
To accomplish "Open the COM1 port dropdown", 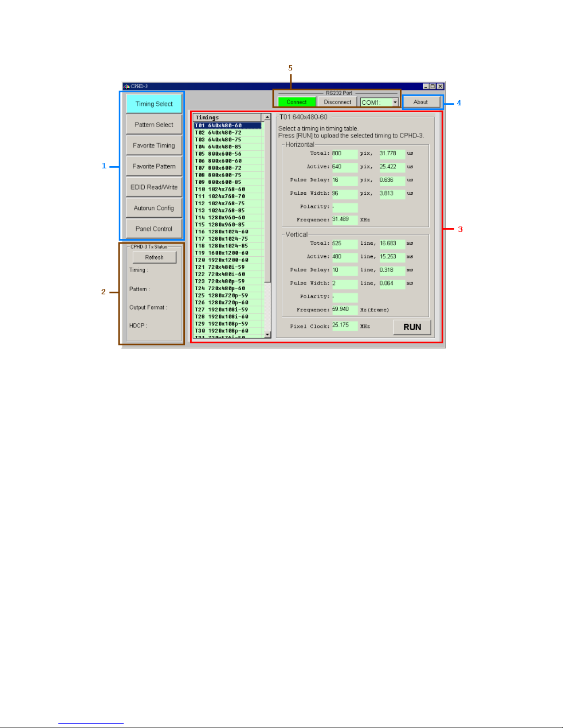I will tap(395, 102).
